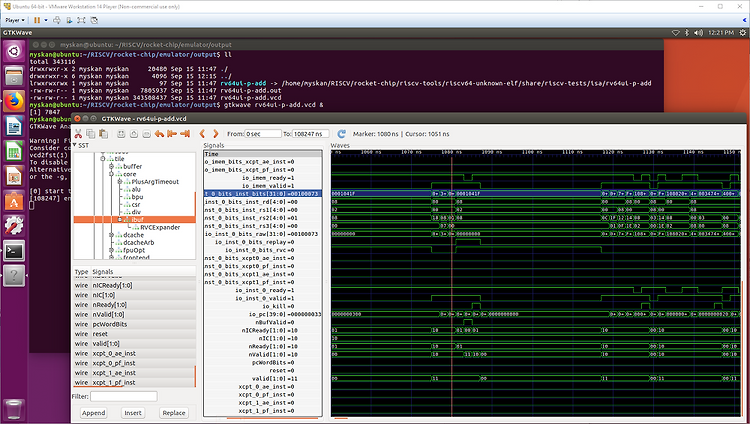Click the Find Previous Edge left arrow
This screenshot has width=750, height=424.
[202, 134]
